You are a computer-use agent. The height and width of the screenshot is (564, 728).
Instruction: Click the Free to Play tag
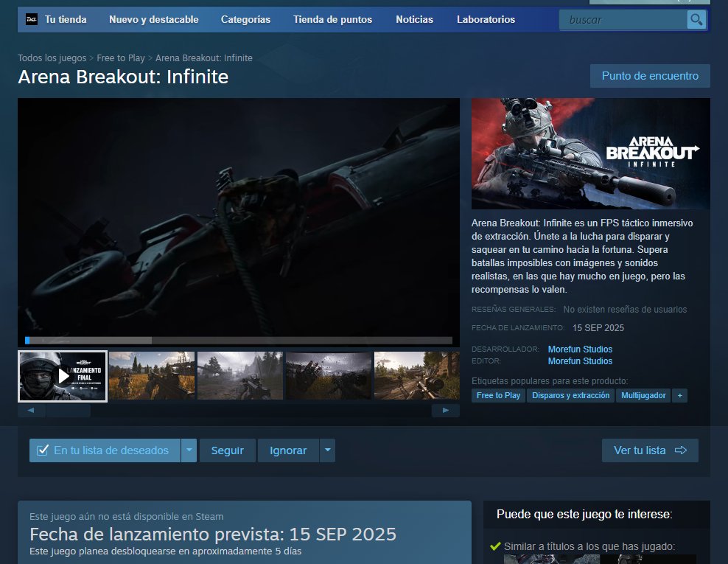pos(498,395)
